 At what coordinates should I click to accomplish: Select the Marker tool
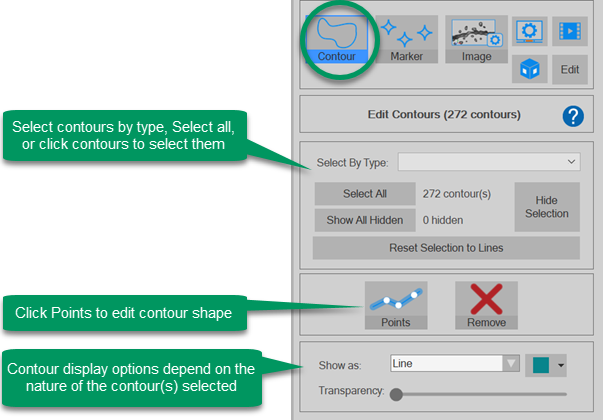(405, 40)
